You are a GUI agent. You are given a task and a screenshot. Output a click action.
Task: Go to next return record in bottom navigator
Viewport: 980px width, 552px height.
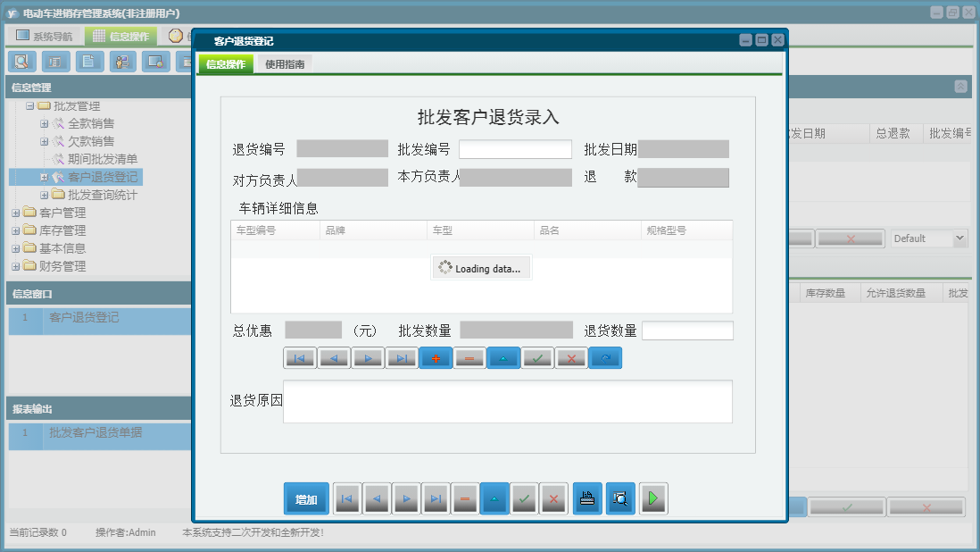click(406, 499)
